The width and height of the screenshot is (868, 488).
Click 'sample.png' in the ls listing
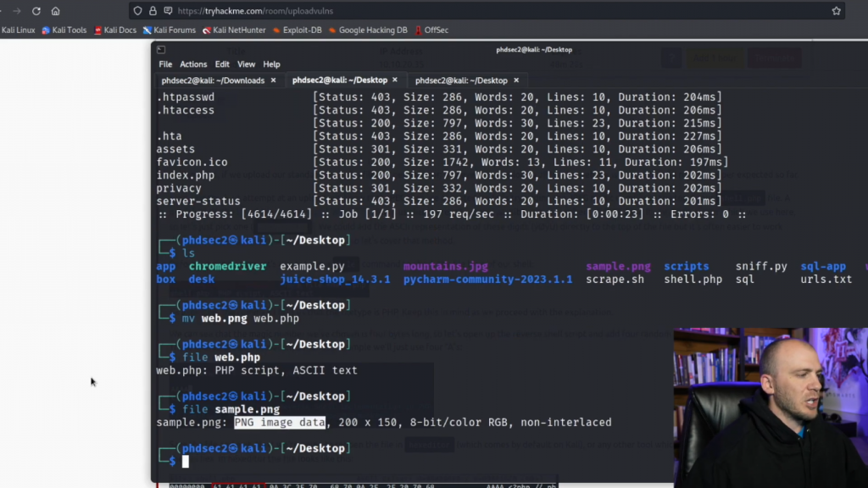(x=618, y=266)
